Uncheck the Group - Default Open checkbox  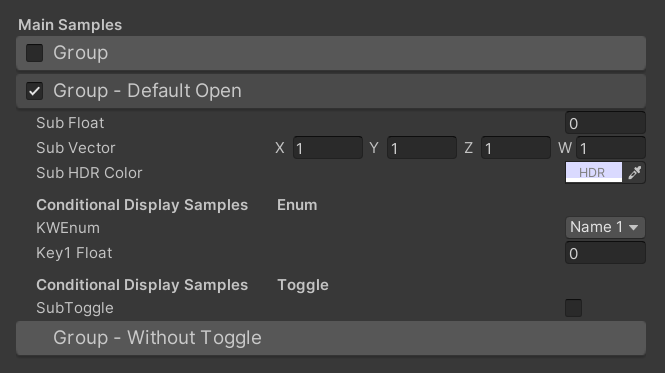point(34,91)
